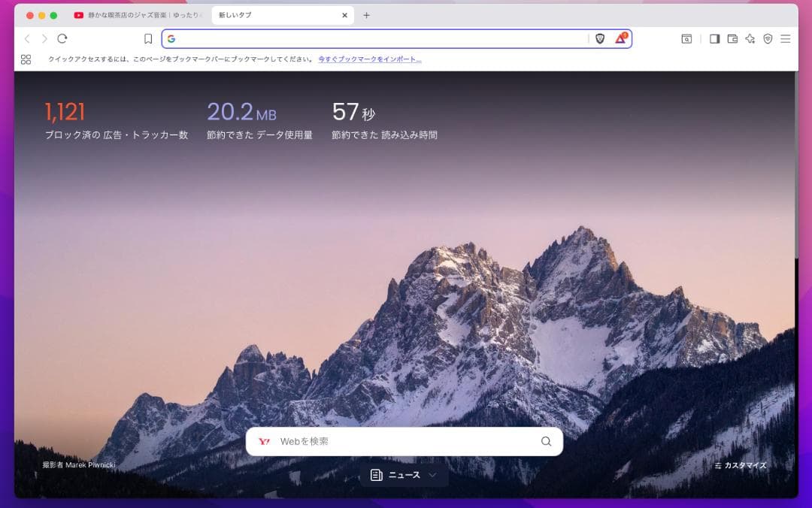Open the Brave Wallet icon
The width and height of the screenshot is (812, 508).
pyautogui.click(x=732, y=39)
